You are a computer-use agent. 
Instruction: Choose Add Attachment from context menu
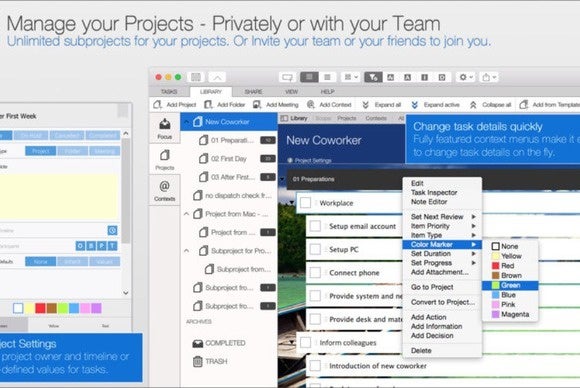point(442,272)
